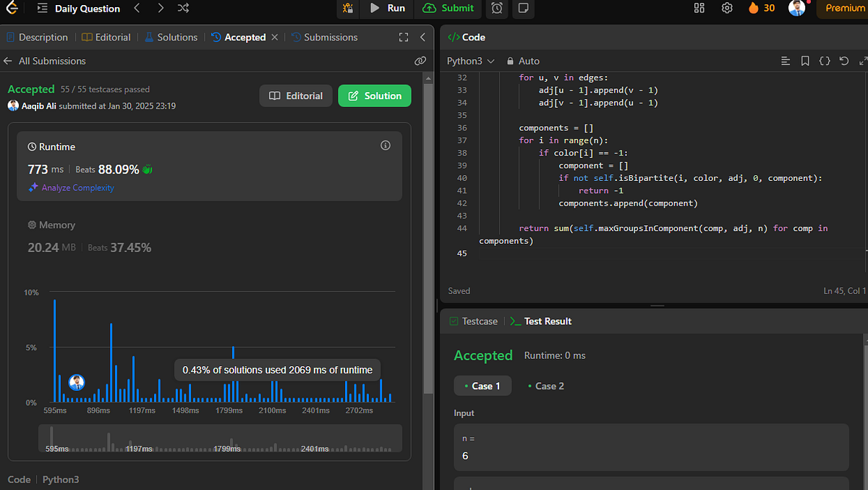Start the timer using the alarm clock icon
The width and height of the screenshot is (868, 490).
[495, 9]
